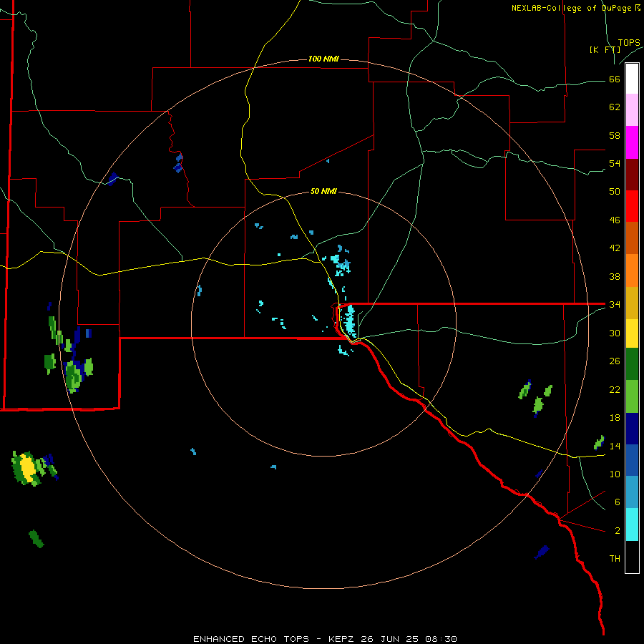Click the 50 legend value
The height and width of the screenshot is (644, 644).
(x=615, y=192)
